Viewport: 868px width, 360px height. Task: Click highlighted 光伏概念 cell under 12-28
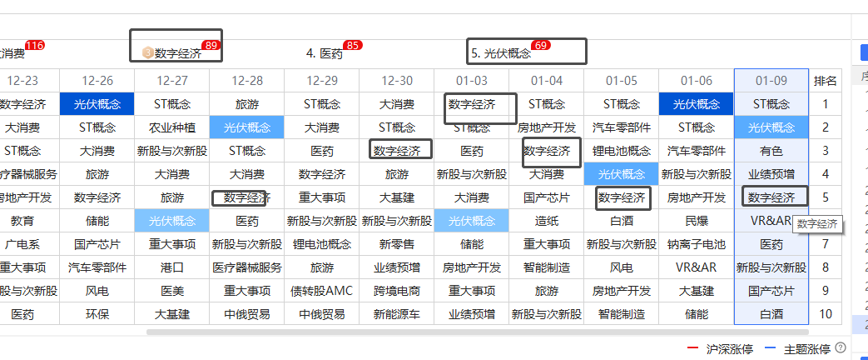247,127
